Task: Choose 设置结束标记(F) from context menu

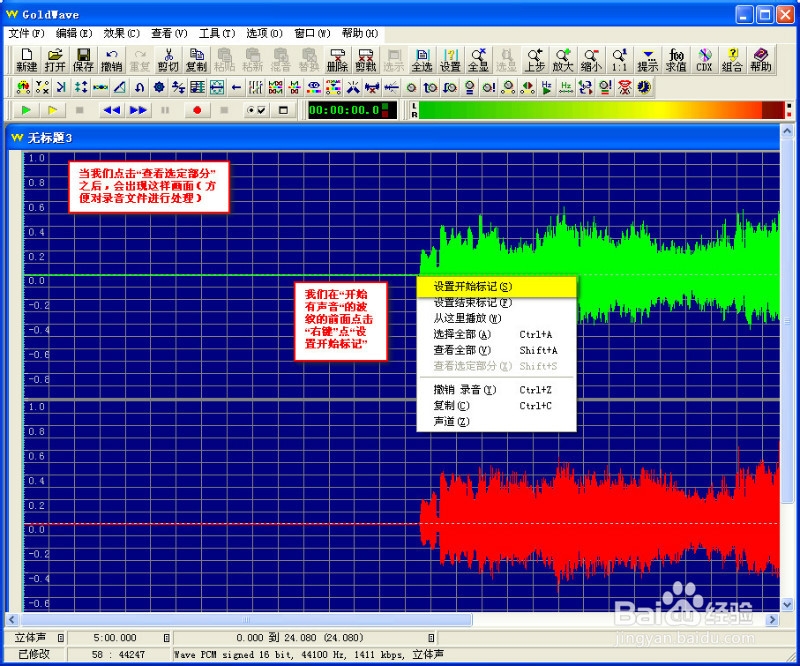Action: 496,303
